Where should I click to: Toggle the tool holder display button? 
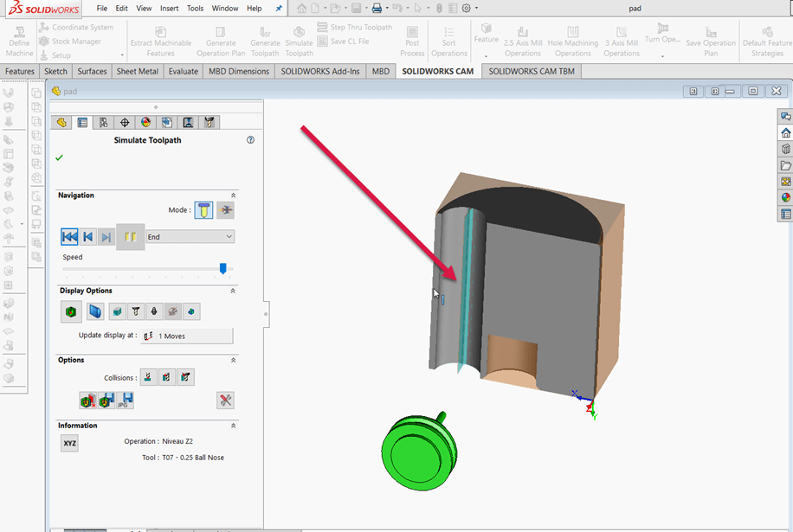click(x=154, y=311)
